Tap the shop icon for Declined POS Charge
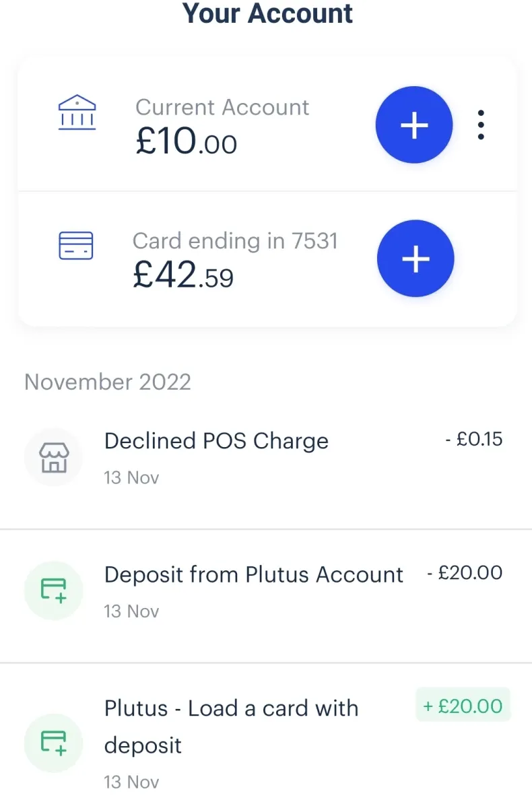Image resolution: width=532 pixels, height=808 pixels. [x=53, y=458]
